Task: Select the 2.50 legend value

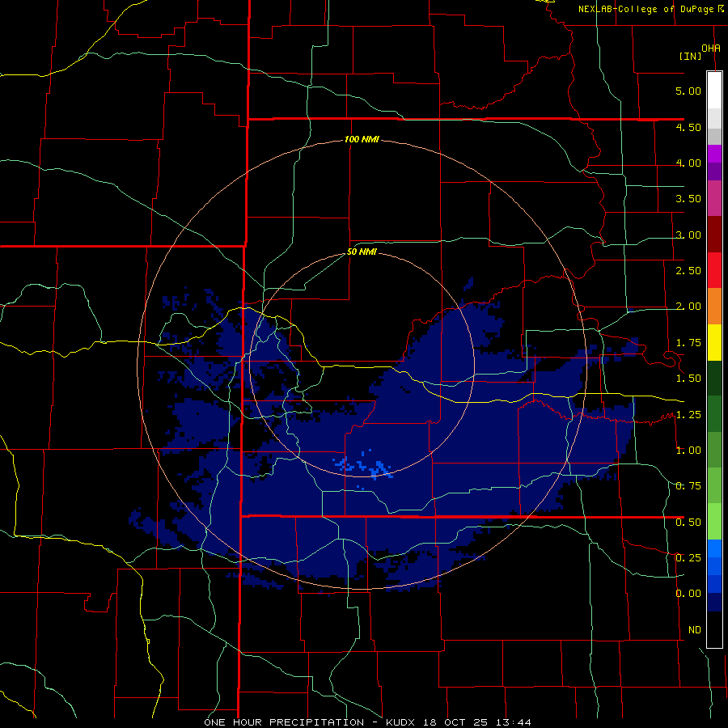Action: [688, 271]
